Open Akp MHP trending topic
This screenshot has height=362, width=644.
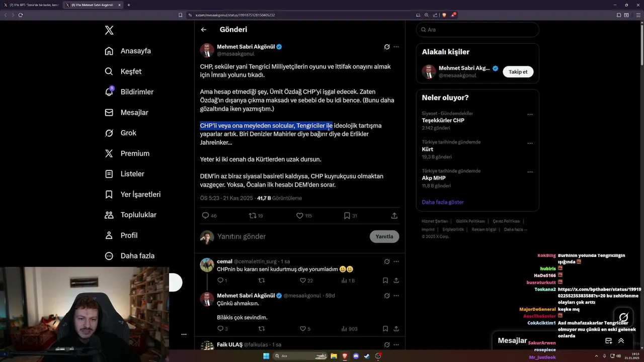pyautogui.click(x=434, y=178)
